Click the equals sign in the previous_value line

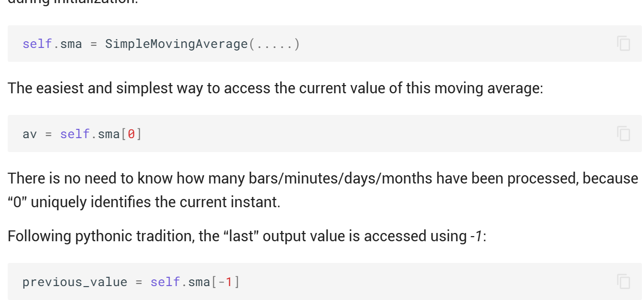[139, 282]
